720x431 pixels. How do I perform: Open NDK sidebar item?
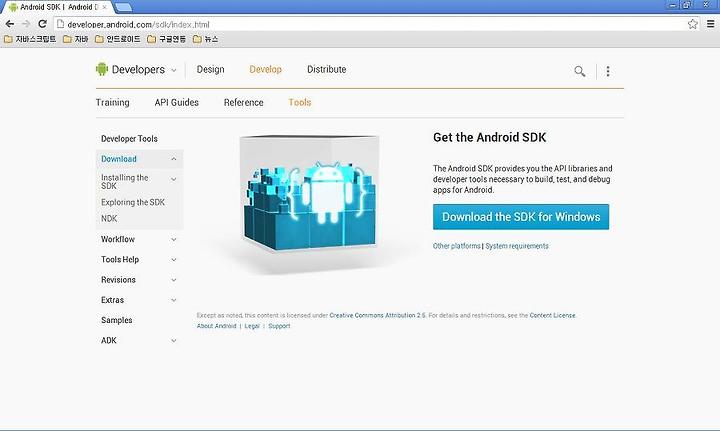109,218
